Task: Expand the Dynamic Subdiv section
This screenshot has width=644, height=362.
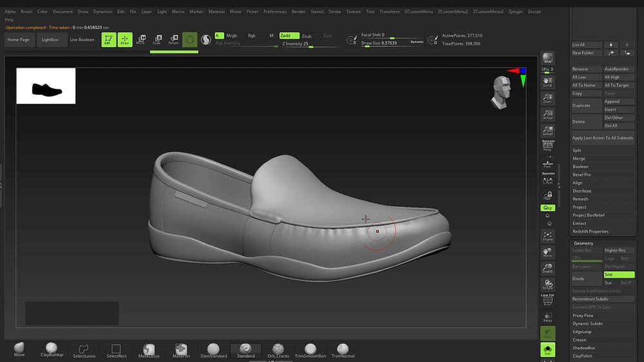Action: pyautogui.click(x=587, y=323)
